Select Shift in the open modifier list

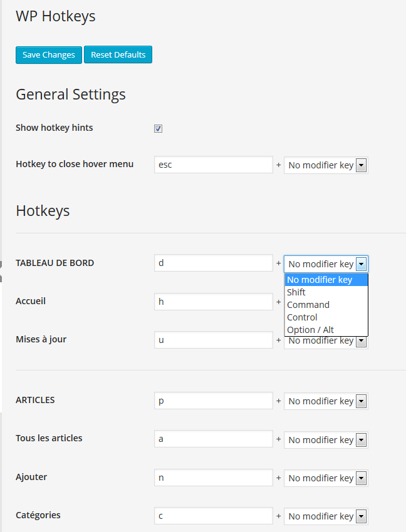326,292
